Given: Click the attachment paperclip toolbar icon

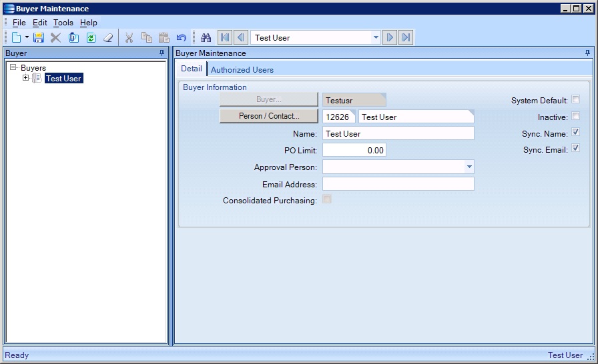Looking at the screenshot, I should click(x=73, y=37).
